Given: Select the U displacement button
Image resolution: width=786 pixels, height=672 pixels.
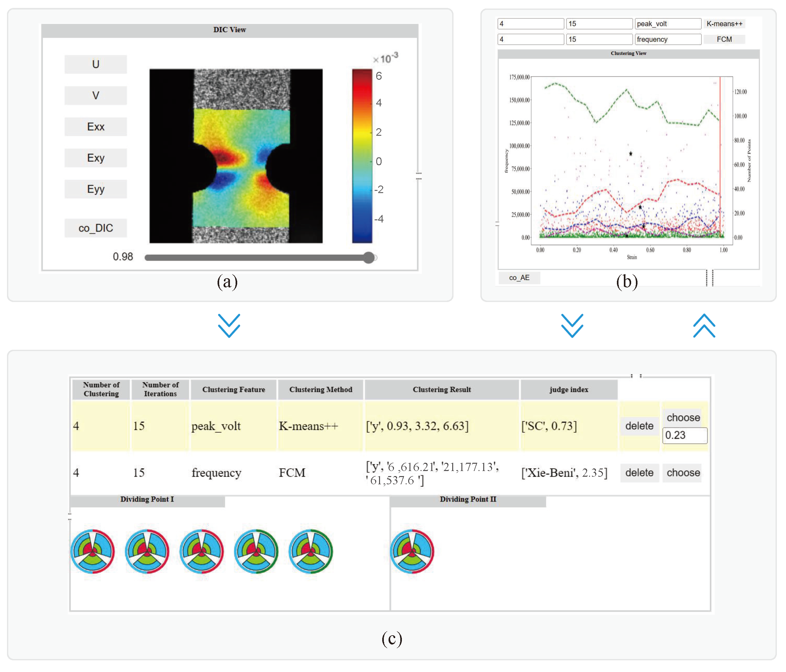Looking at the screenshot, I should (96, 64).
